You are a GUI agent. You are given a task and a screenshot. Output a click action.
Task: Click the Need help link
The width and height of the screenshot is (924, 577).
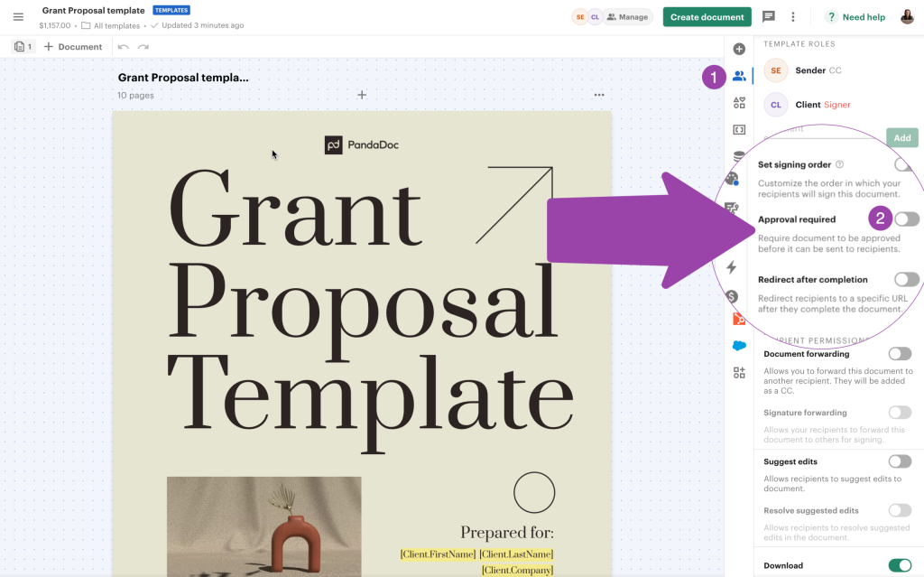click(x=855, y=17)
